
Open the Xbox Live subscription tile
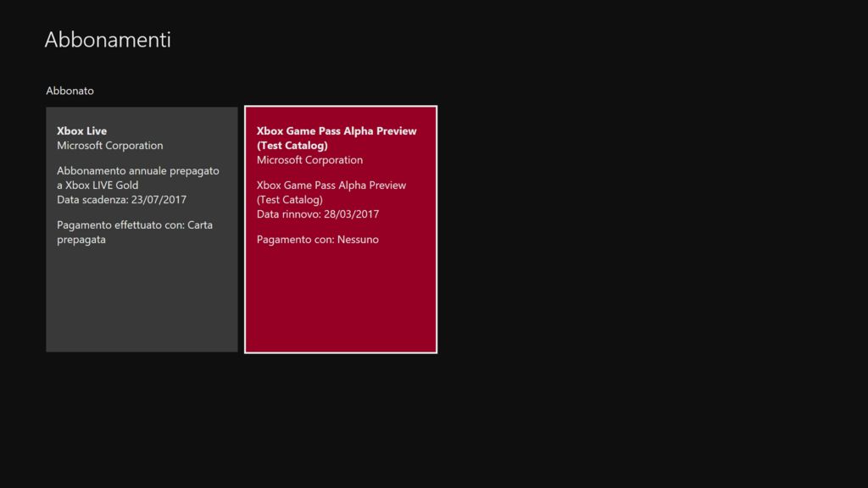coord(142,229)
